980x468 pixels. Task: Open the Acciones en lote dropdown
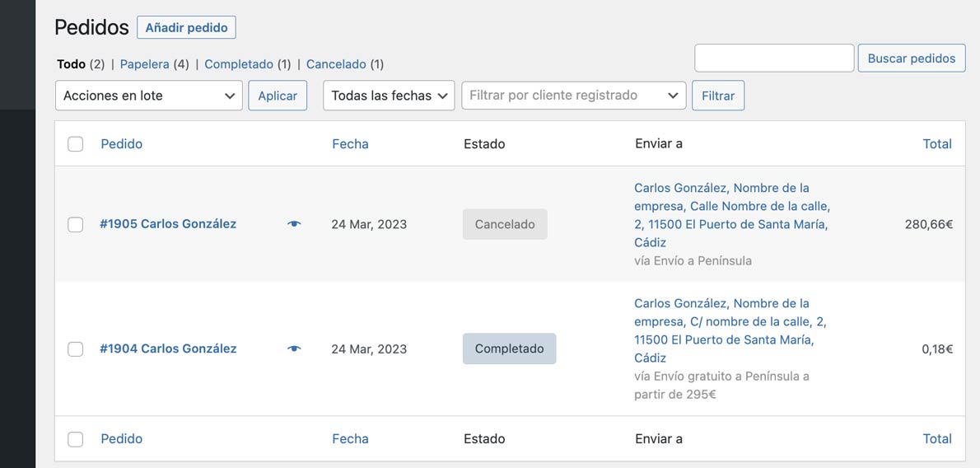pos(148,96)
